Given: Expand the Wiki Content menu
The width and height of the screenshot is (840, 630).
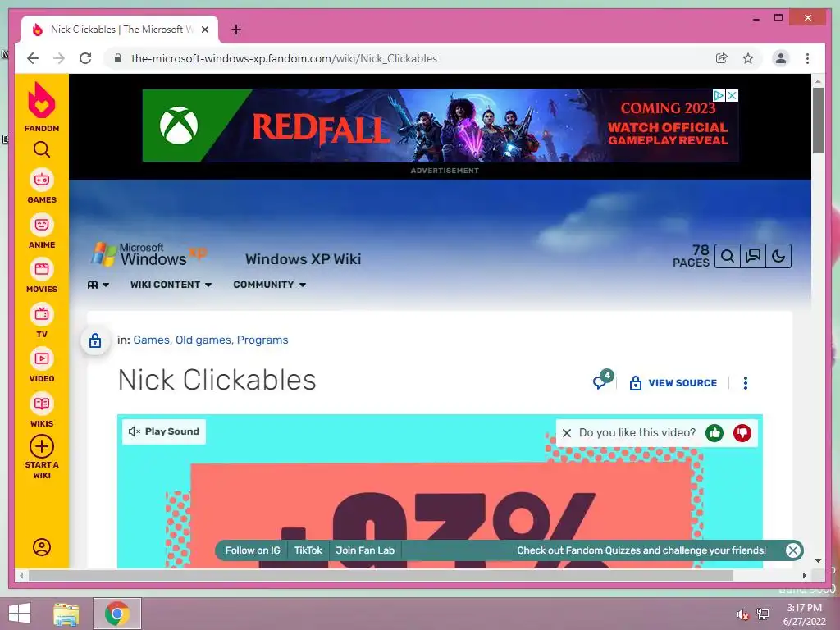Looking at the screenshot, I should point(171,285).
